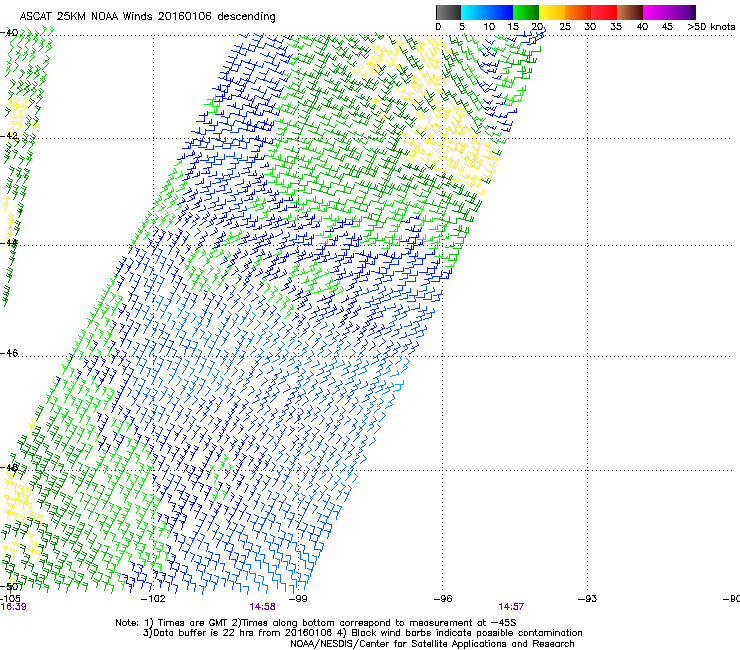740x650 pixels.
Task: Click the longitude label '-105'
Action: coord(10,599)
